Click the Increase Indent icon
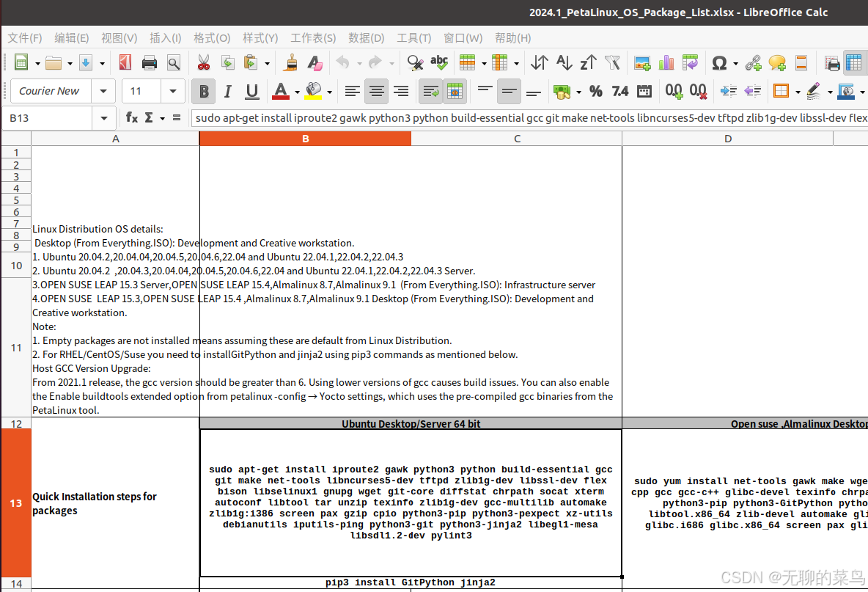The height and width of the screenshot is (592, 868). click(729, 92)
